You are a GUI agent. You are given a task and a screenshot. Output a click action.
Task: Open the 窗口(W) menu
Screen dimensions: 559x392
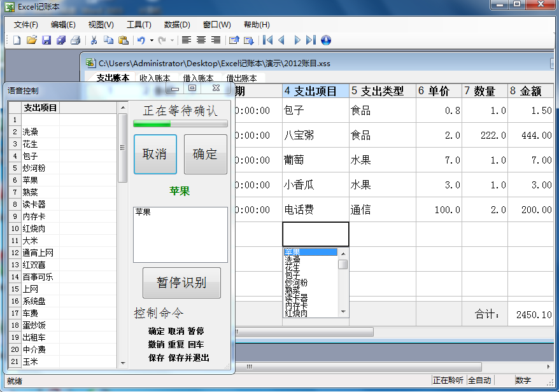pos(216,25)
